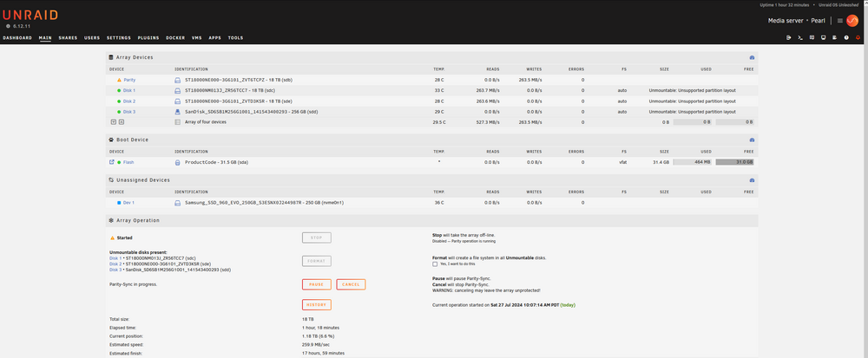Open the Plugins menu
Image resolution: width=868 pixels, height=358 pixels.
(148, 38)
